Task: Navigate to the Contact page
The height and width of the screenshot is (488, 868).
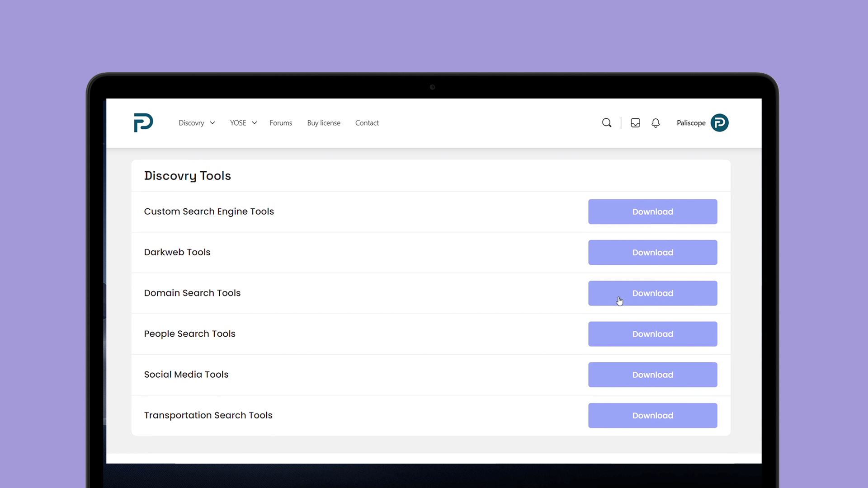Action: (x=367, y=123)
